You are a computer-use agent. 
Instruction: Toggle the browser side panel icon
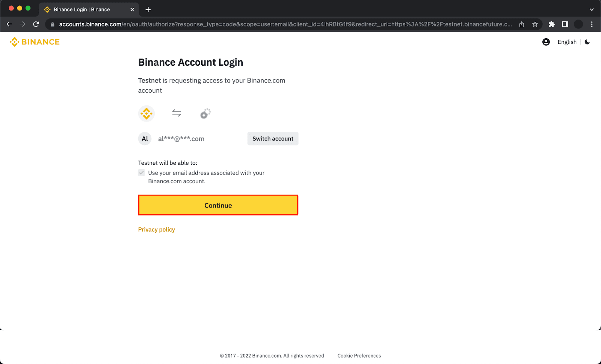[x=565, y=24]
